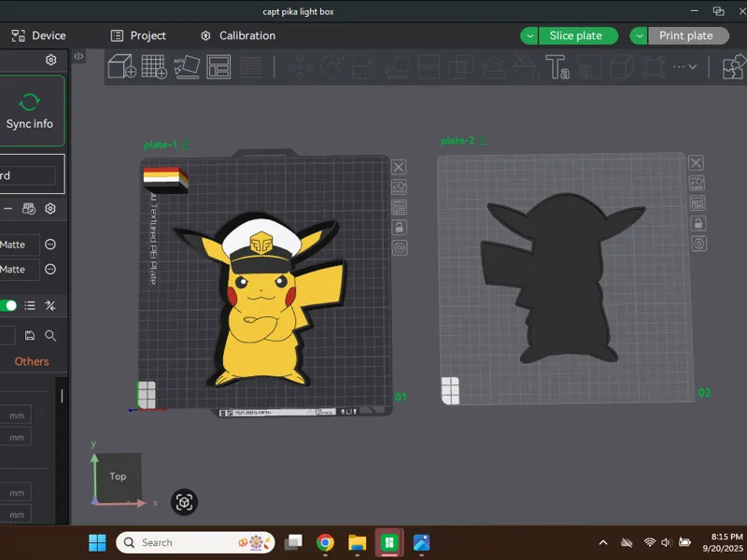The width and height of the screenshot is (747, 560).
Task: Arrange objects on plate 01
Action: pyautogui.click(x=399, y=207)
